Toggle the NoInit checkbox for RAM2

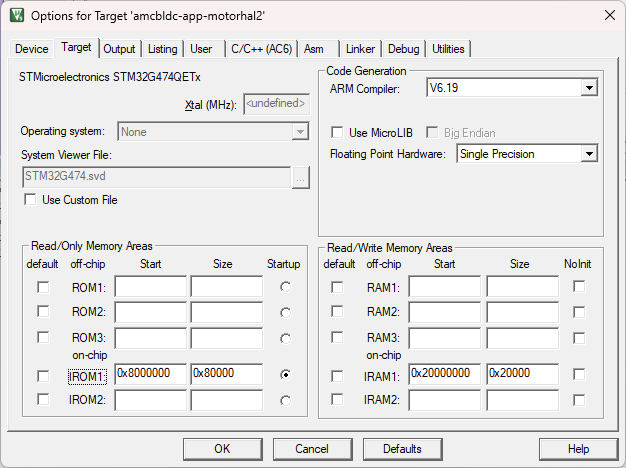pos(579,312)
